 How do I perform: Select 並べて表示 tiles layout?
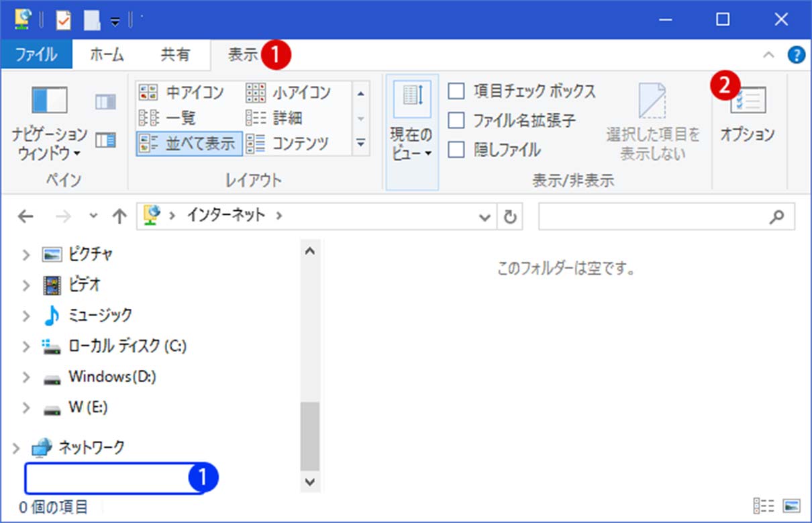click(189, 143)
